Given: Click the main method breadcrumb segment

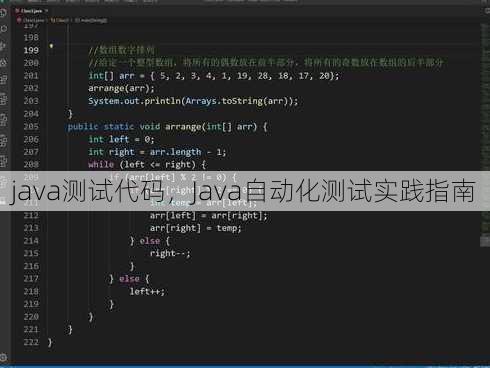Looking at the screenshot, I should 91,20.
